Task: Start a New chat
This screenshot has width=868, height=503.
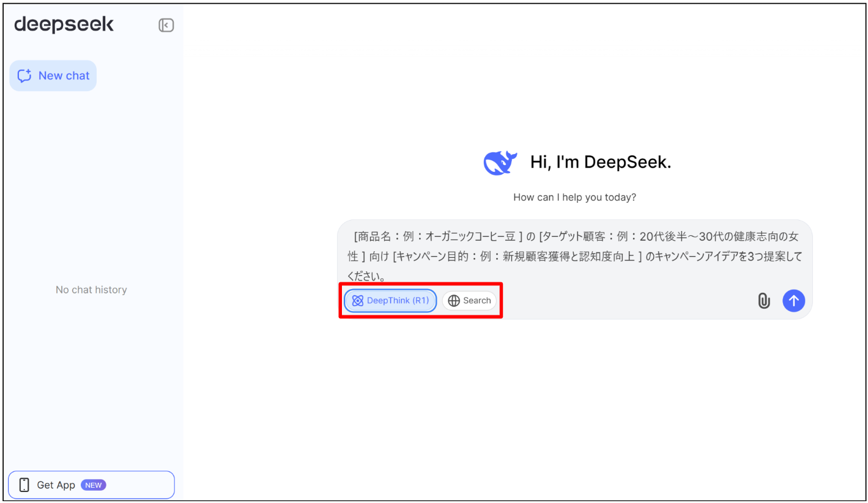Action: tap(53, 76)
